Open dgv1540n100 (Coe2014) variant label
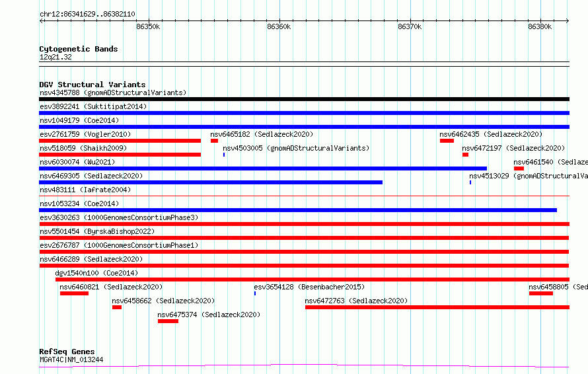Image resolution: width=588 pixels, height=374 pixels. point(96,273)
